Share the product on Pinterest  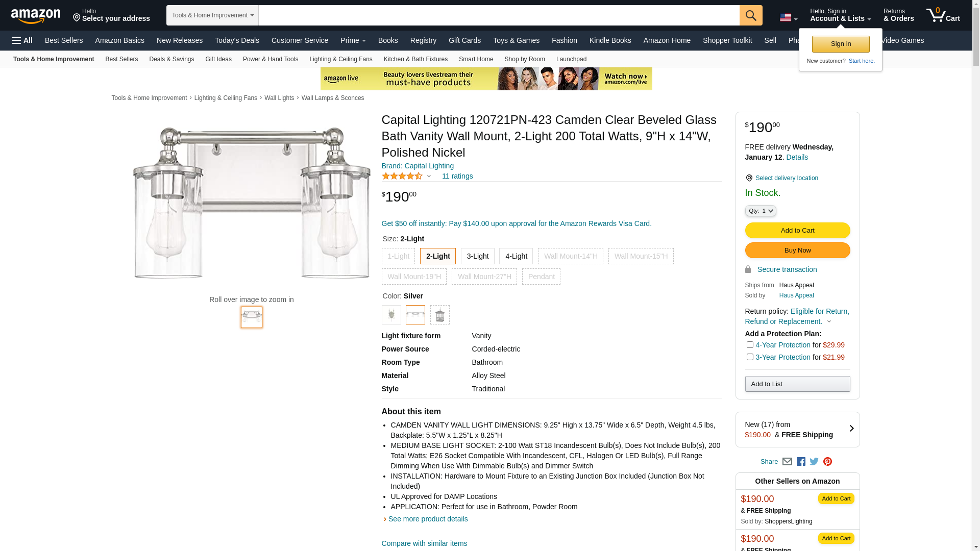tap(827, 462)
